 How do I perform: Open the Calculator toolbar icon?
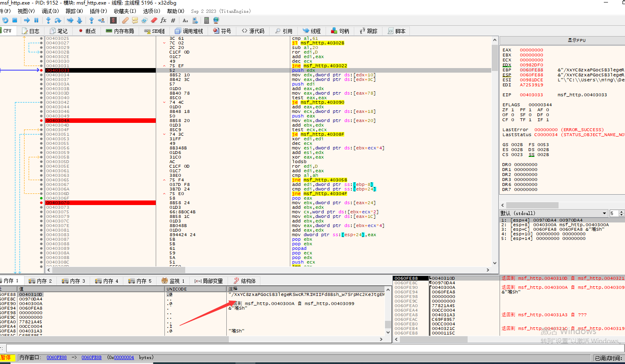206,20
